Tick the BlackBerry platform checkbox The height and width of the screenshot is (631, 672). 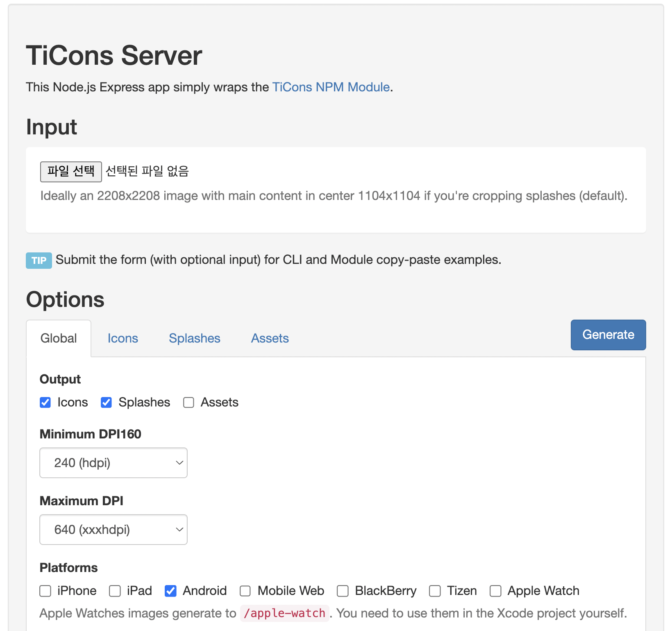[x=343, y=591]
